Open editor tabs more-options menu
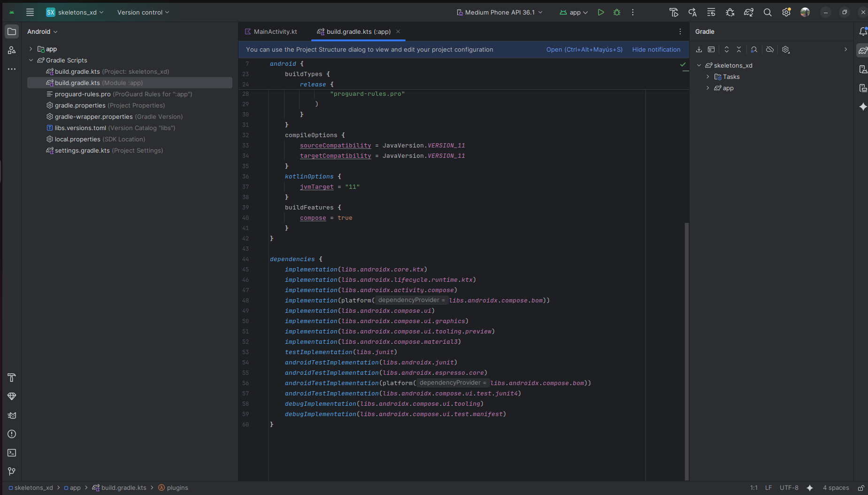Screen dimensions: 868x495 (x=680, y=31)
